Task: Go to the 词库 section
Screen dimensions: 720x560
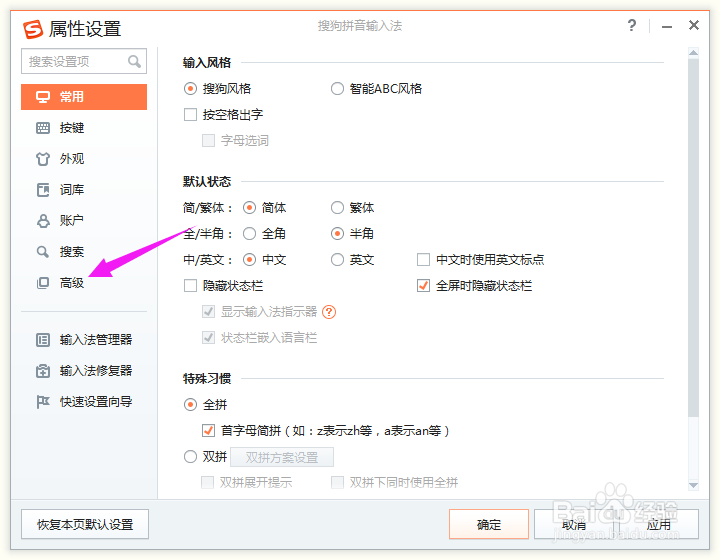Action: coord(84,190)
